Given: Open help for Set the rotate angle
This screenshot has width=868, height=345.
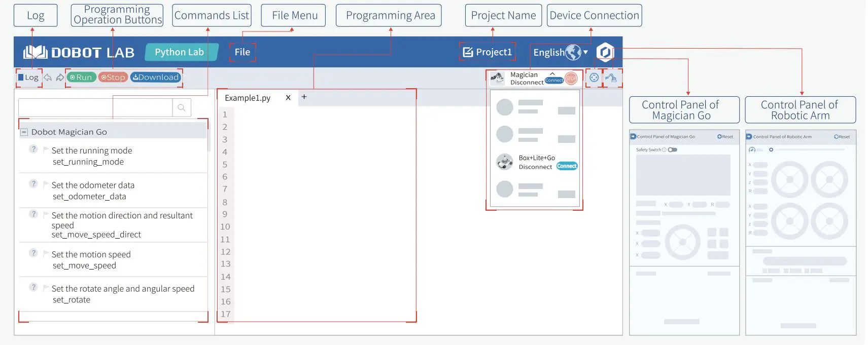Looking at the screenshot, I should coord(33,287).
